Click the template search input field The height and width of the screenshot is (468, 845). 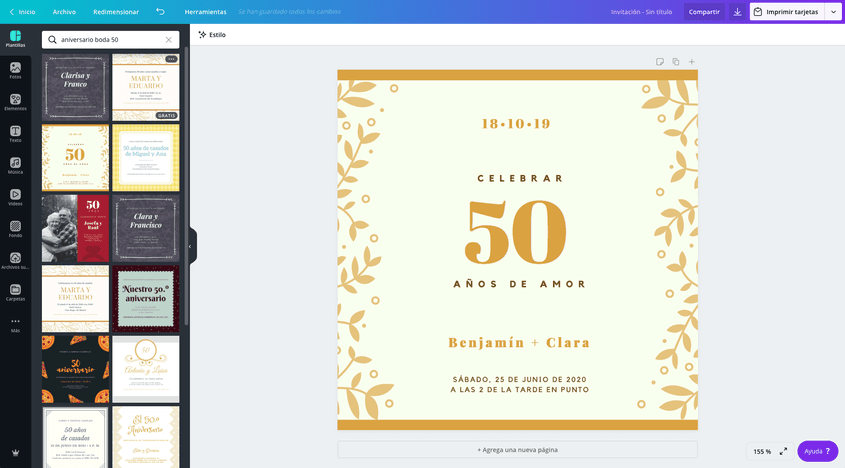click(x=110, y=40)
